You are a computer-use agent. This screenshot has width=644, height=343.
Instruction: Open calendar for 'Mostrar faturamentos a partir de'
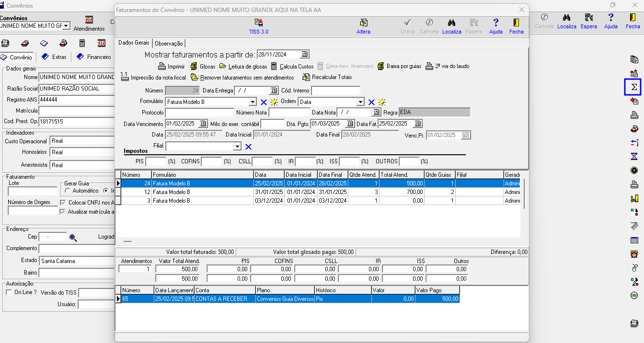point(304,54)
